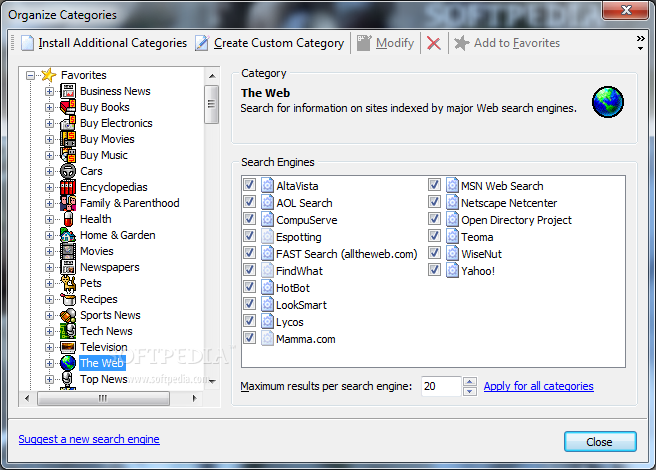This screenshot has width=656, height=470.
Task: Select Top News category in tree
Action: point(104,379)
